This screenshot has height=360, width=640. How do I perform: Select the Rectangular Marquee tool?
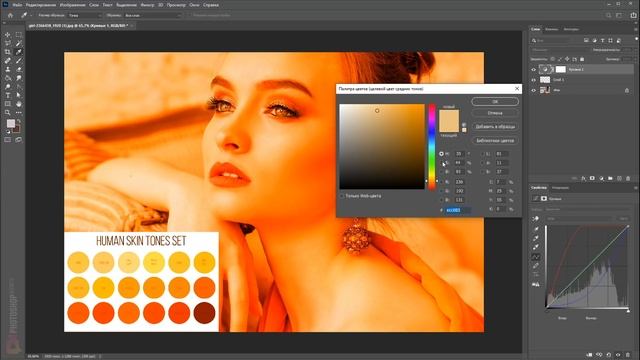click(x=19, y=35)
